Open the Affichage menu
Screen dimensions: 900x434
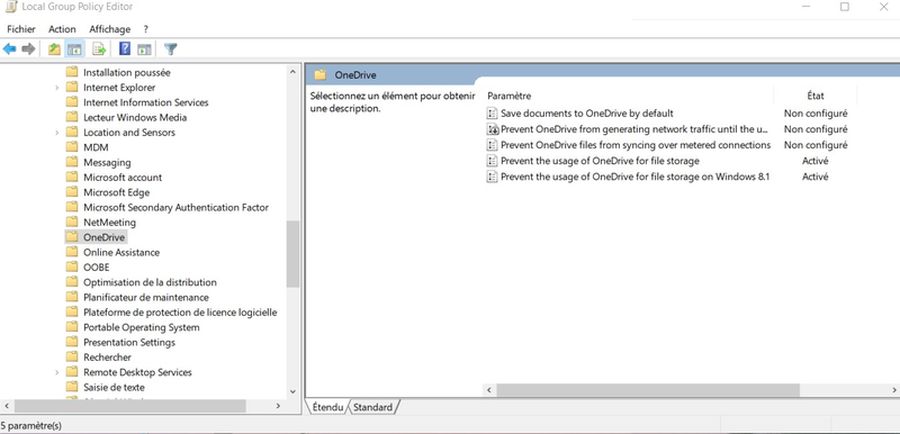110,29
